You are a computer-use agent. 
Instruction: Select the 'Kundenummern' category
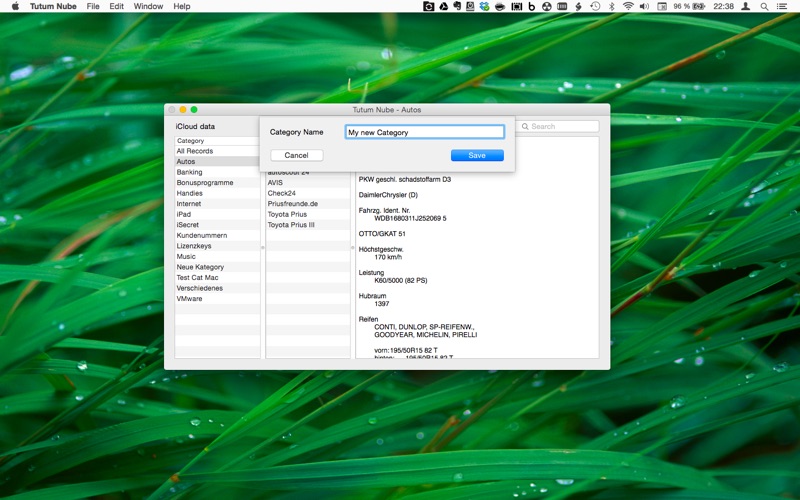[x=217, y=235]
